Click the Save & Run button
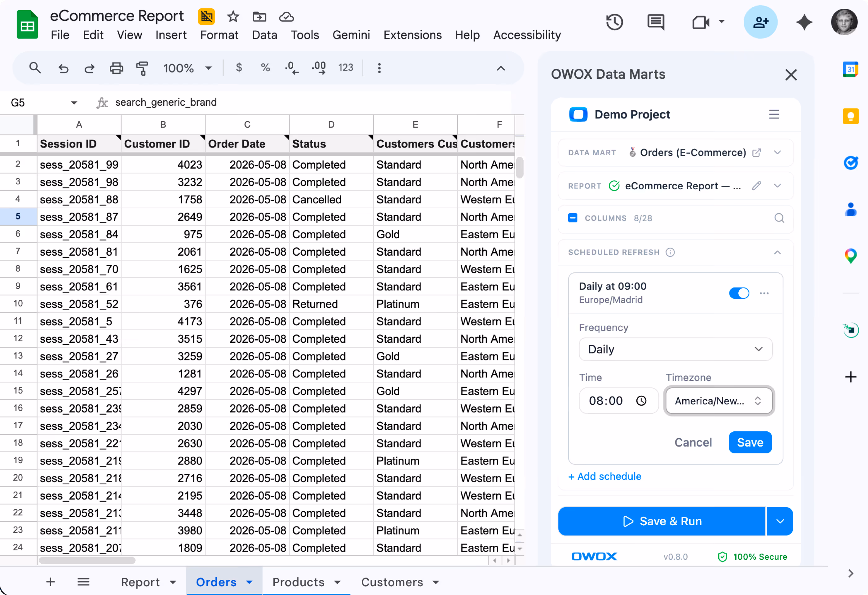868x595 pixels. [662, 521]
